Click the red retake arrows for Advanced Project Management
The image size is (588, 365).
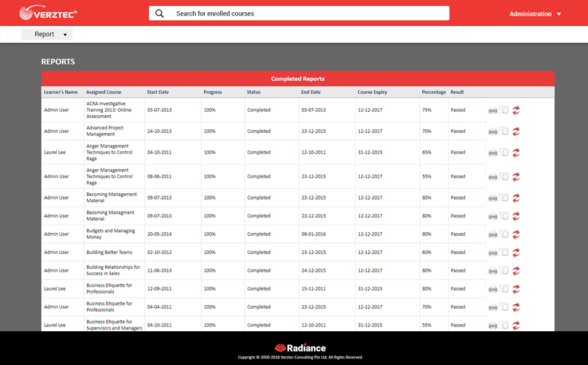516,132
